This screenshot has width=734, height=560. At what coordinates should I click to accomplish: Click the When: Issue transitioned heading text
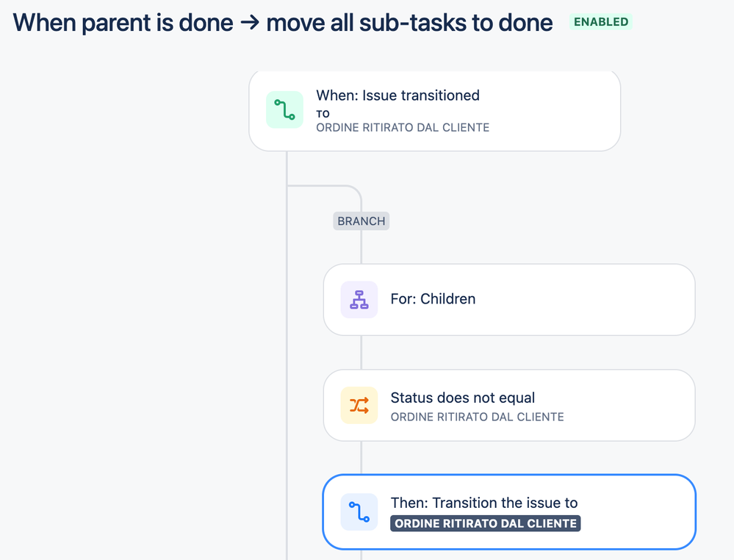coord(398,96)
